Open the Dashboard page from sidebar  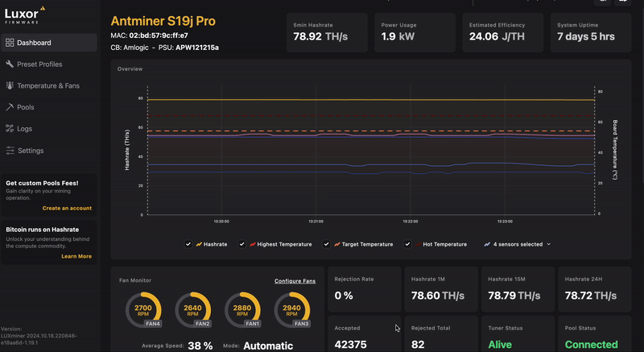click(x=49, y=43)
